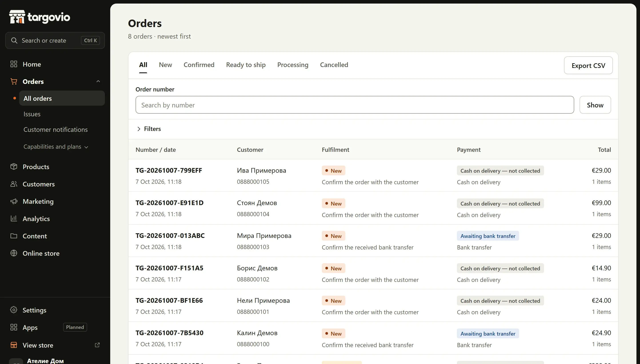Open order TG-20261007-799EFF

[169, 170]
